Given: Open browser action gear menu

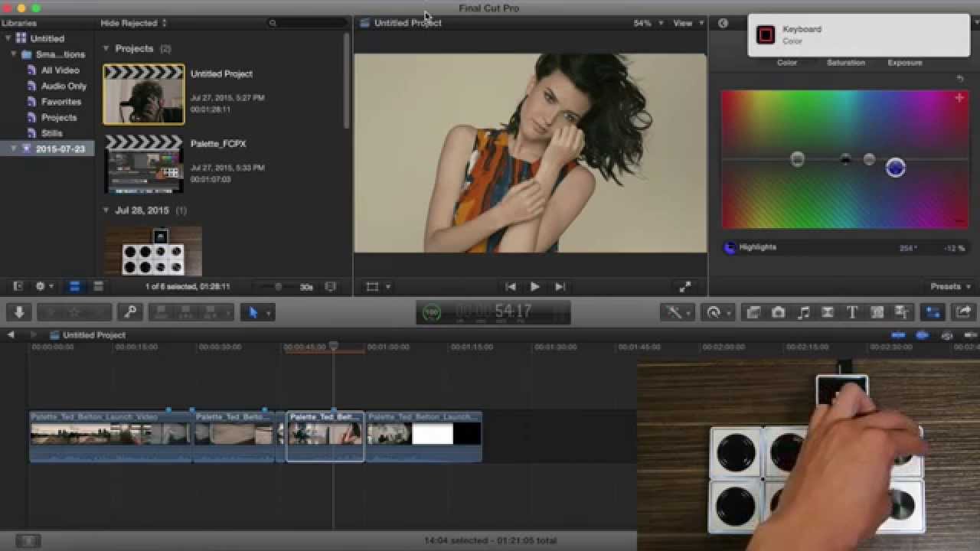Looking at the screenshot, I should click(44, 287).
